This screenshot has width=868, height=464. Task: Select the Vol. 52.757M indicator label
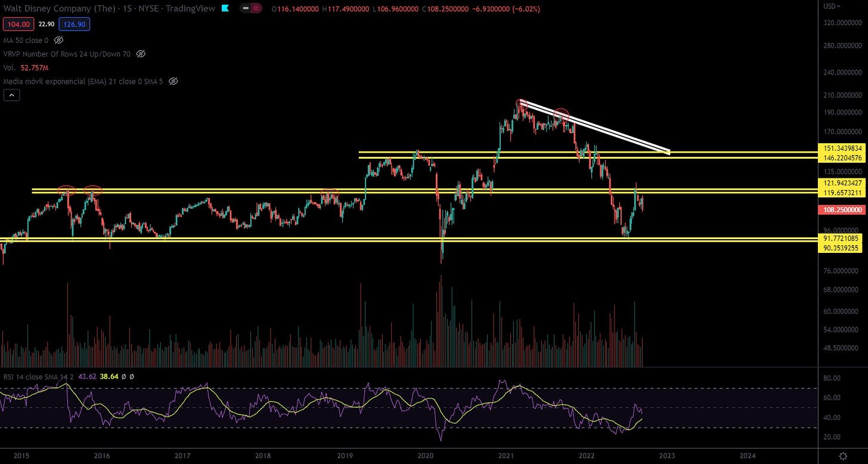pyautogui.click(x=27, y=68)
